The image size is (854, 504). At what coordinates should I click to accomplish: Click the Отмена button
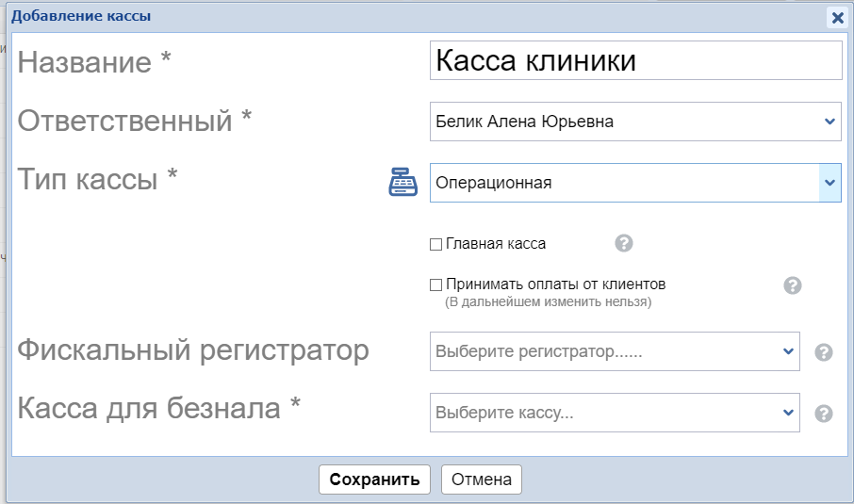pos(481,480)
